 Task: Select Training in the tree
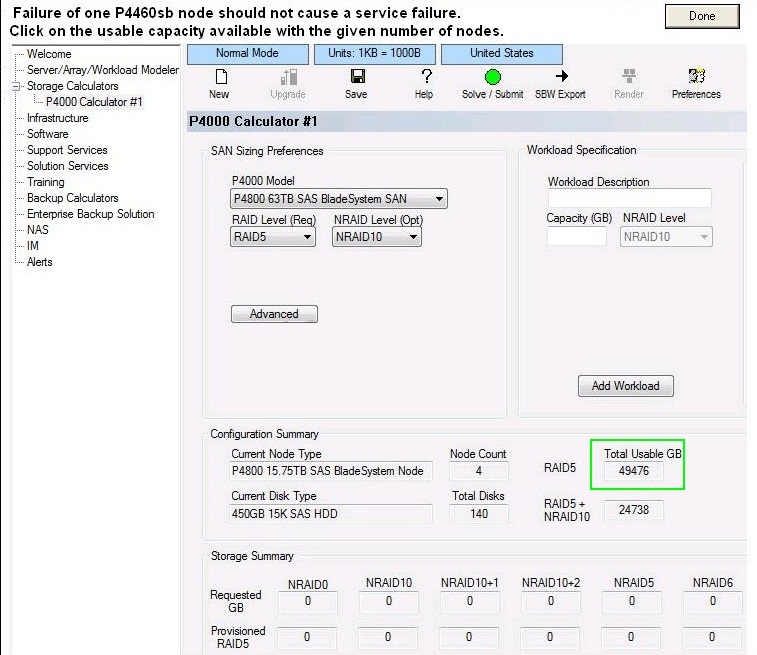[x=45, y=182]
